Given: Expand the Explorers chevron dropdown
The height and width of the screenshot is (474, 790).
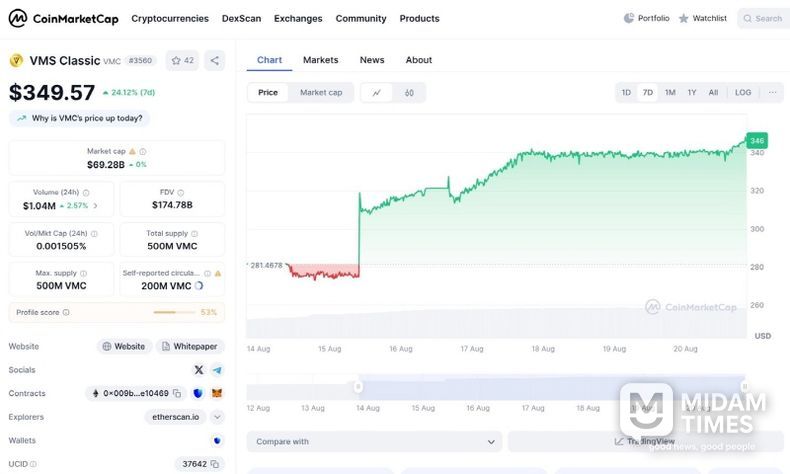Looking at the screenshot, I should coord(217,417).
